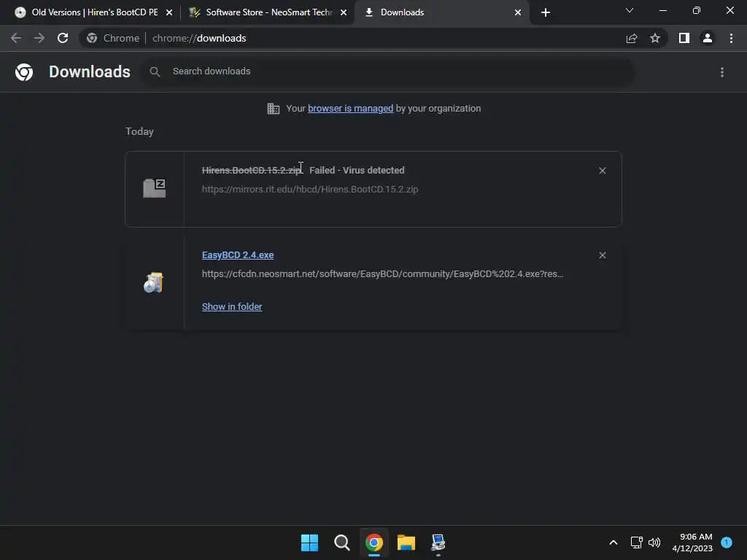Click the Hirens zip file icon
Image resolution: width=747 pixels, height=560 pixels.
[155, 188]
